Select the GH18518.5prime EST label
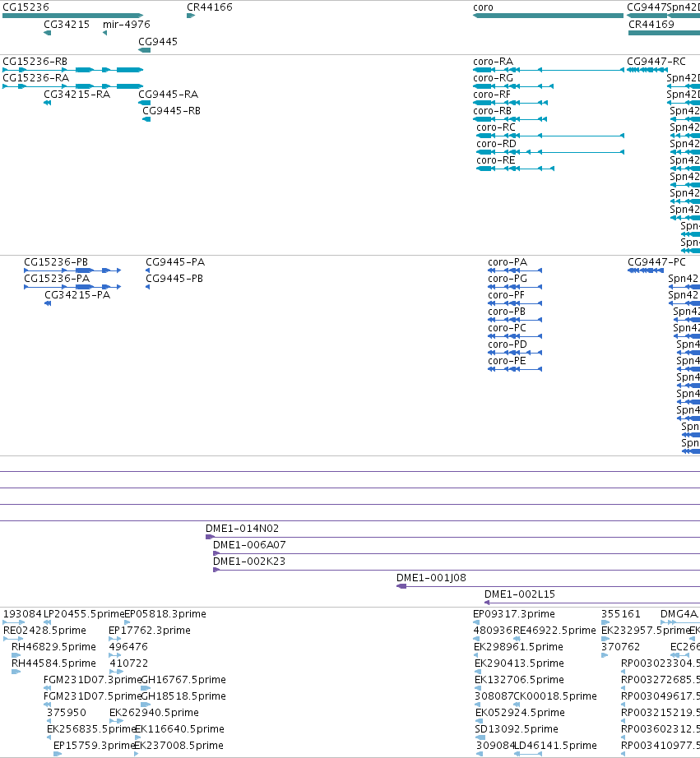700x758 pixels. (x=183, y=696)
